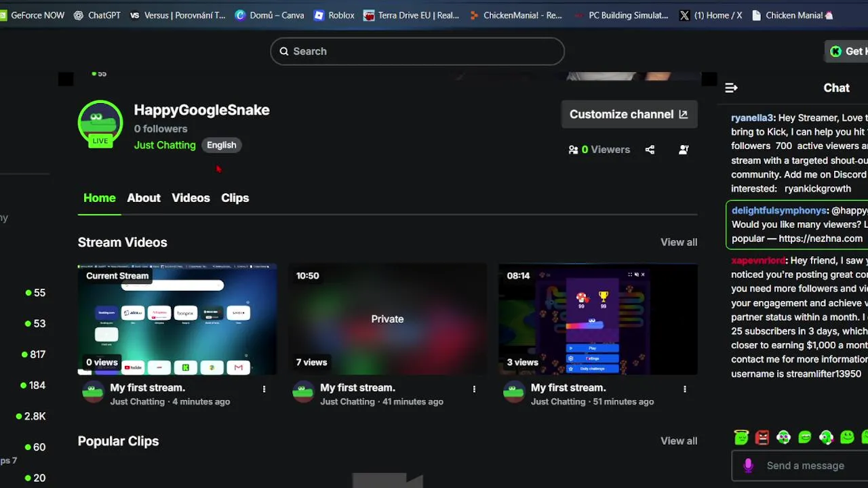Focus the Search input field

pyautogui.click(x=417, y=52)
